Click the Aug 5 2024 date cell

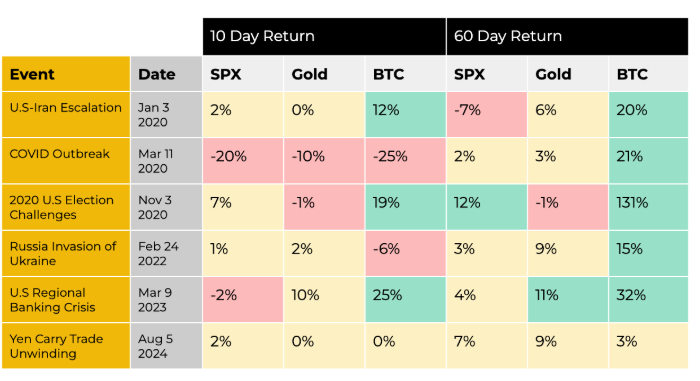click(x=167, y=346)
